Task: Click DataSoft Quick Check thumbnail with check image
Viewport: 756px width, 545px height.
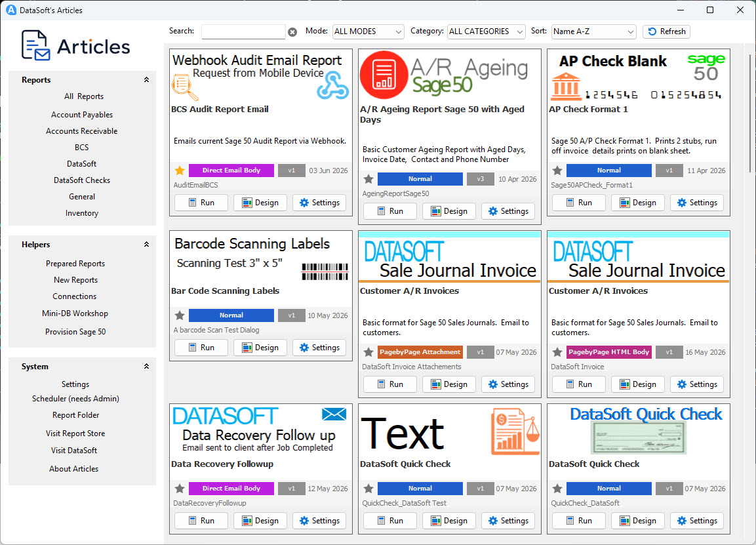Action: (639, 430)
